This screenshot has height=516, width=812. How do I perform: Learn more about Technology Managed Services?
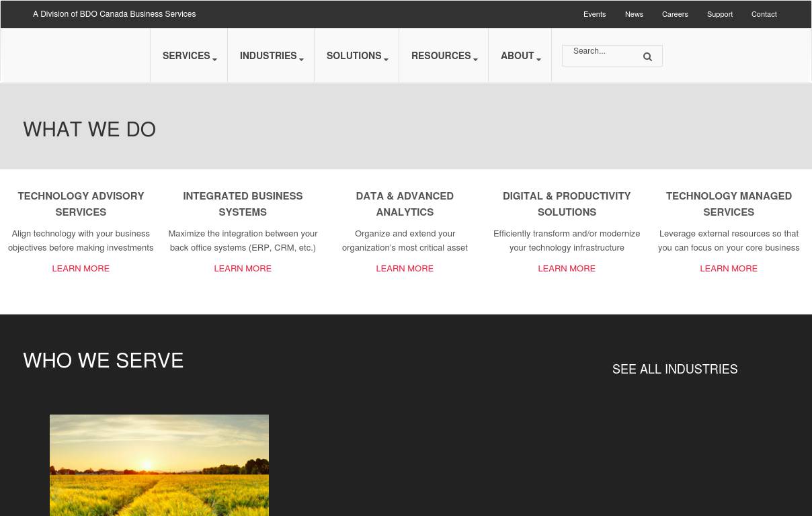click(729, 269)
